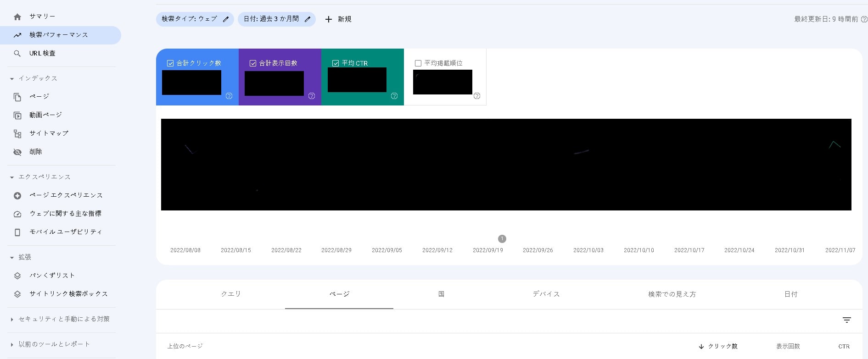The width and height of the screenshot is (868, 359).
Task: Switch to the デバイス tab
Action: pyautogui.click(x=546, y=294)
